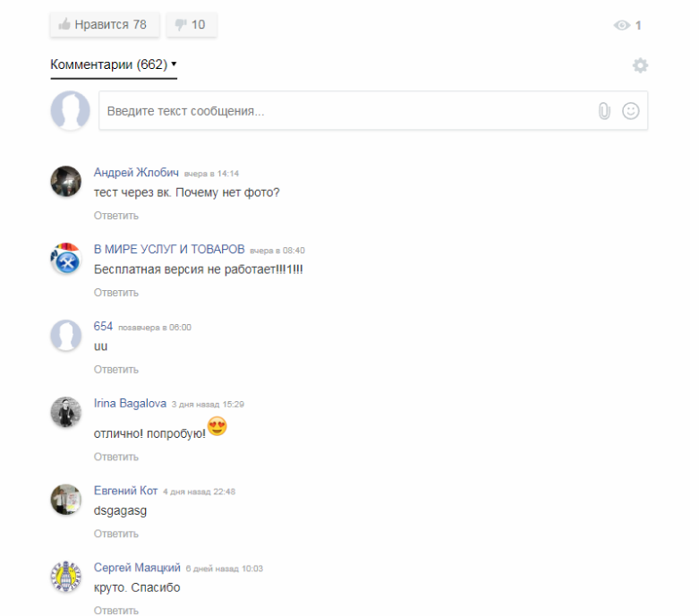
Task: Open Андрей Жлобич avatar picture
Action: (66, 182)
